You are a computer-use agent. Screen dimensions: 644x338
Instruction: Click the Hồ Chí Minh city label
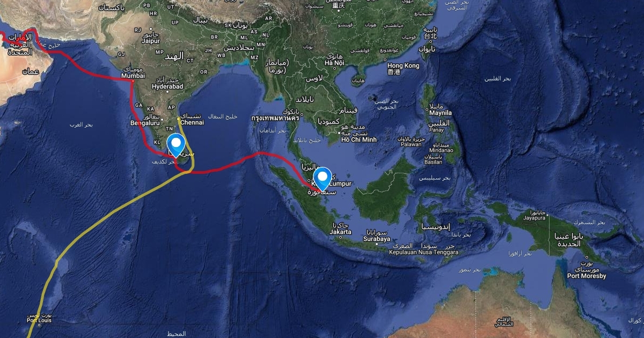pyautogui.click(x=359, y=139)
